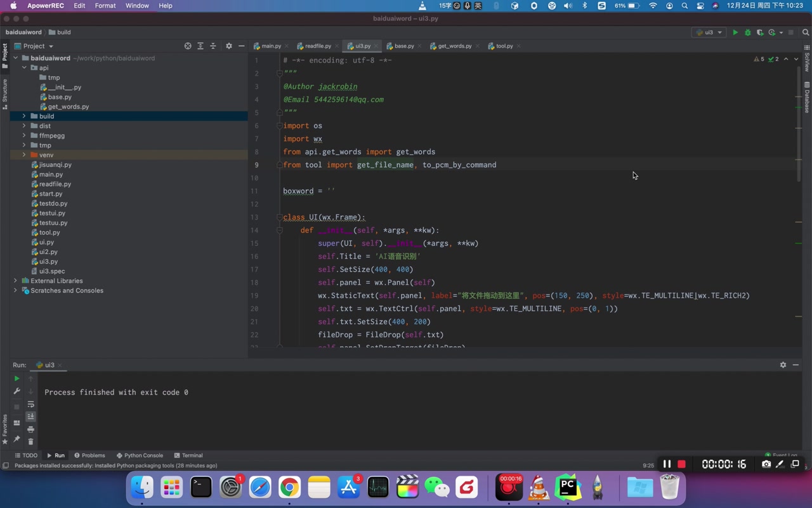Pause ApowerREC recording

667,464
